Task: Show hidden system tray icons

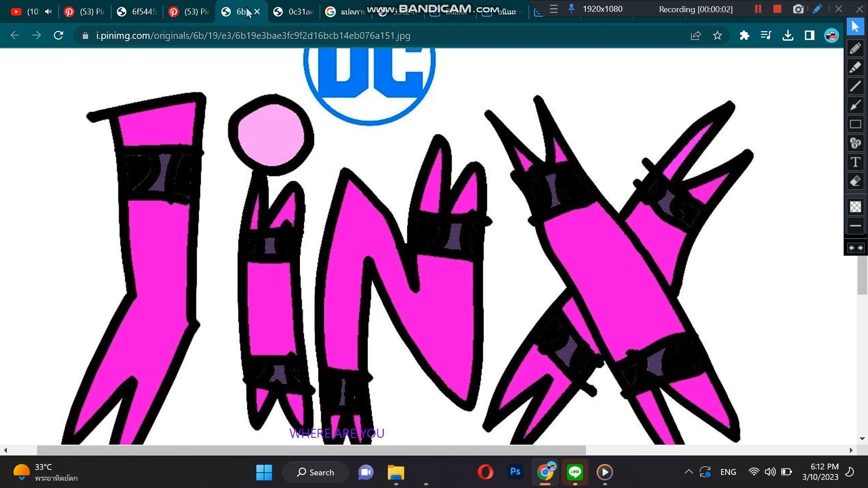Action: [689, 472]
